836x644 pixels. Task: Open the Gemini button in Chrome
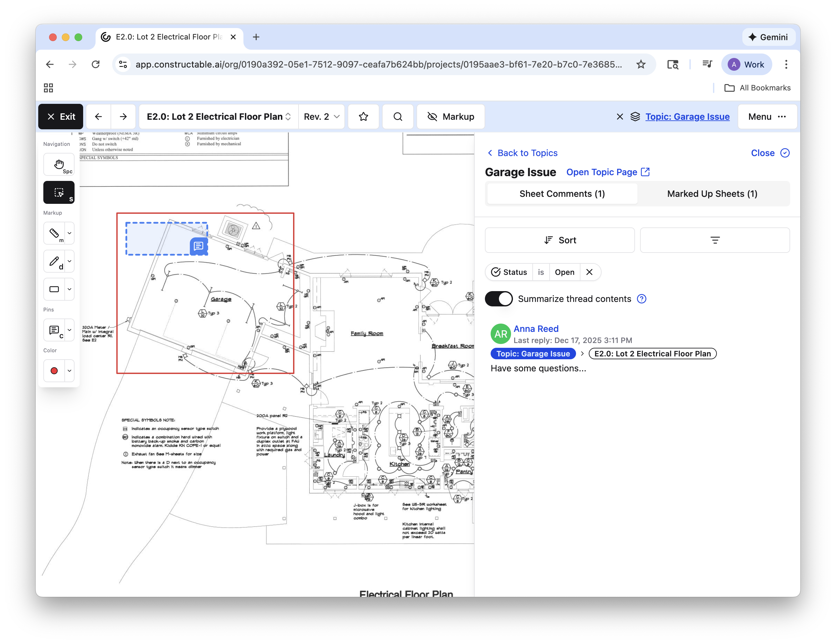click(768, 37)
